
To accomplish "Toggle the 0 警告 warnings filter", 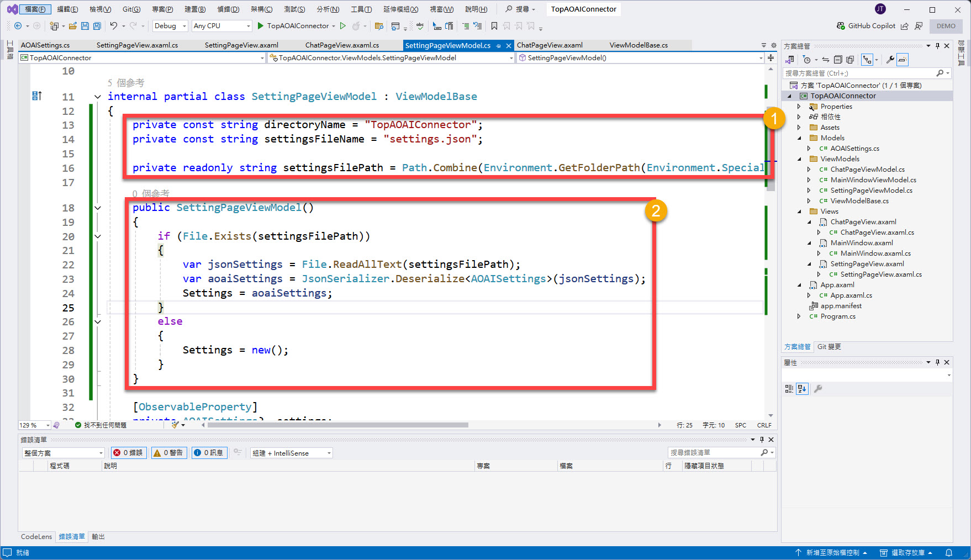I will click(x=170, y=453).
